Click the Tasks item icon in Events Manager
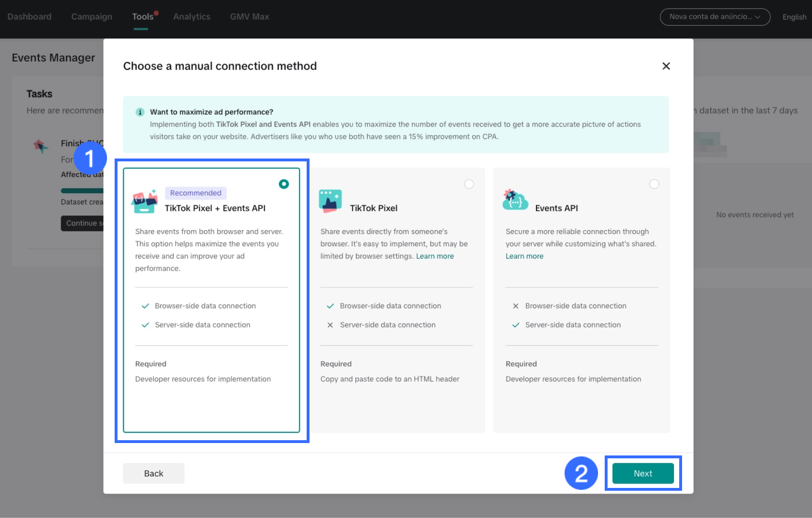Image resolution: width=812 pixels, height=518 pixels. coord(41,146)
